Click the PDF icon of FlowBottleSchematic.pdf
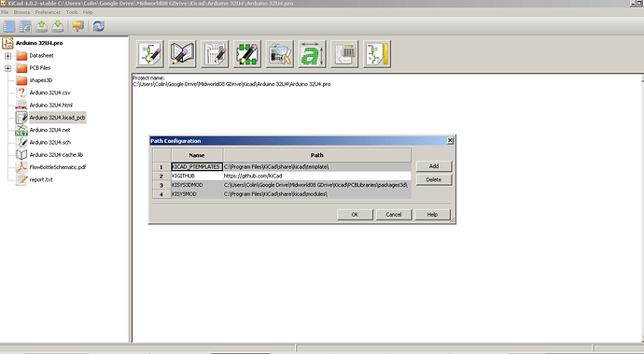 21,167
